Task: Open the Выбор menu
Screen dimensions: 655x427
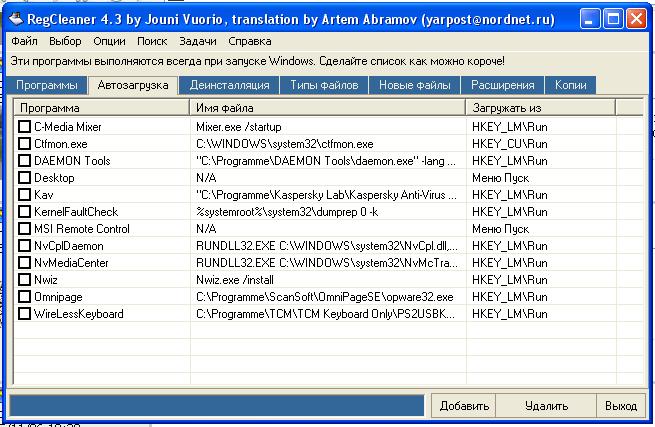Action: click(x=65, y=41)
